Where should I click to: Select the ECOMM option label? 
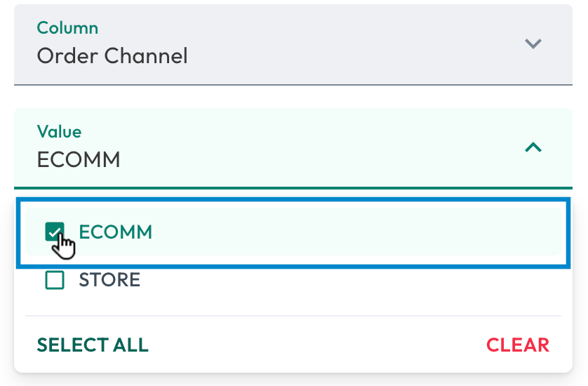(116, 232)
